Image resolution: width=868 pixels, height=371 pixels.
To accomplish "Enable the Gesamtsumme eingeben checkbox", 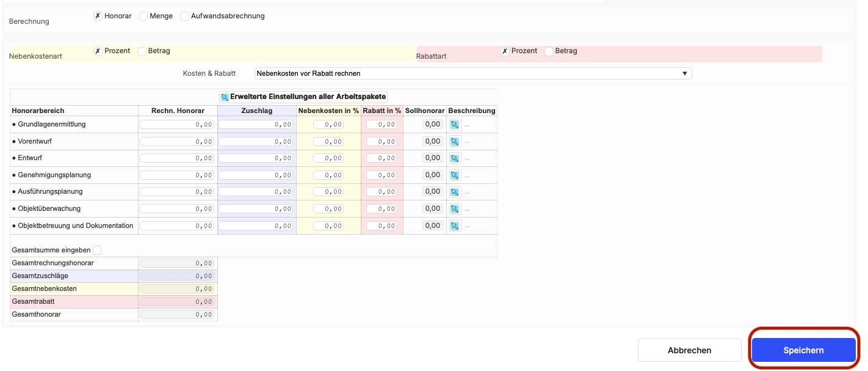I will point(97,250).
